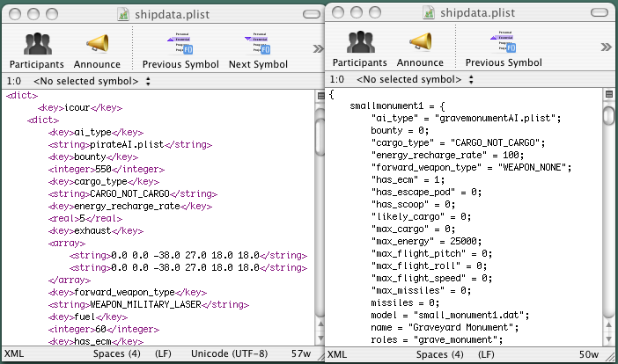Expand toolbar overflow chevron in right window

[606, 47]
